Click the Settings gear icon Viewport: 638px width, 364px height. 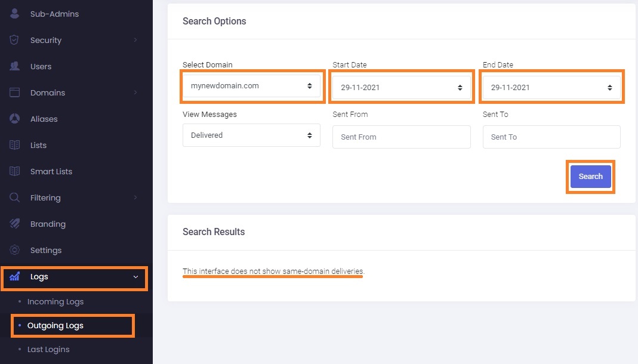pyautogui.click(x=15, y=249)
